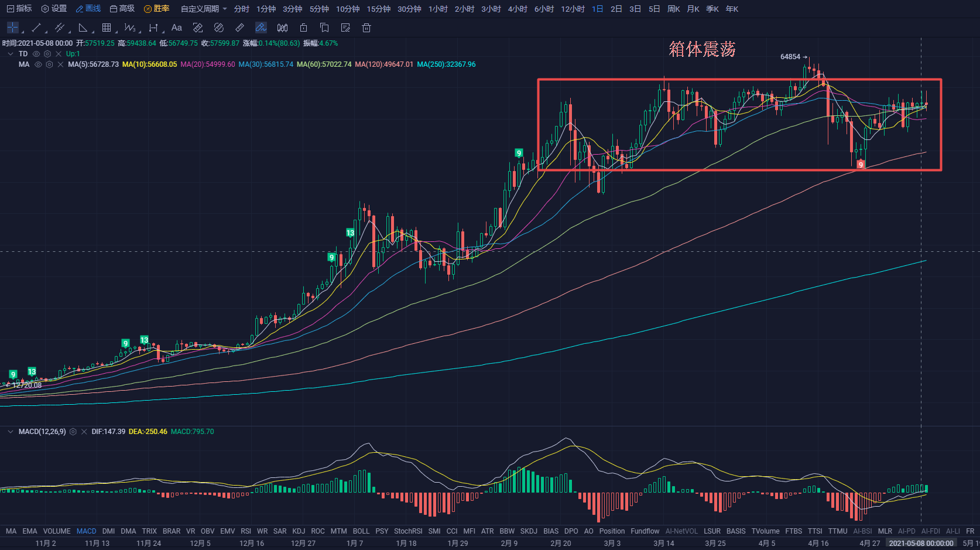The height and width of the screenshot is (550, 980).
Task: Open the 设置 settings menu
Action: (x=54, y=9)
